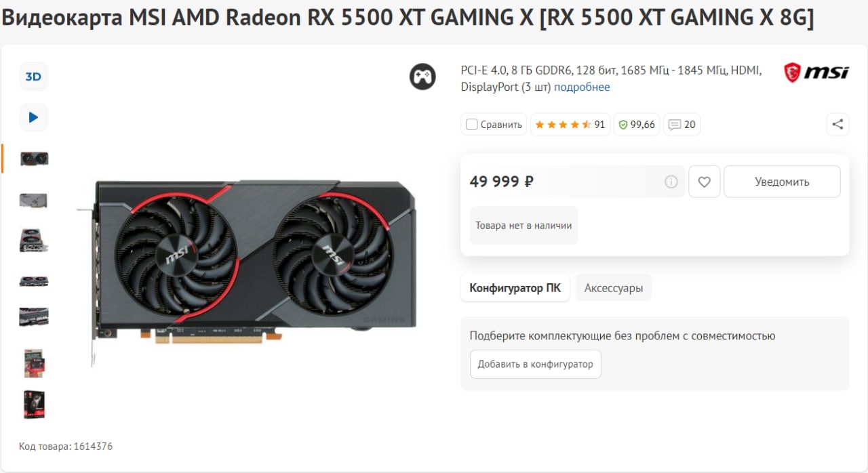
Task: Select the last box thumbnail
Action: (34, 405)
